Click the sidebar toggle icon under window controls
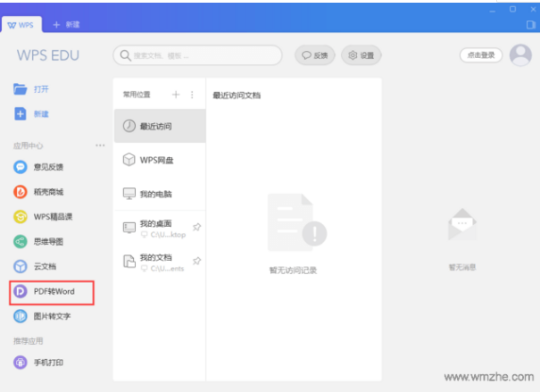 click(x=531, y=25)
